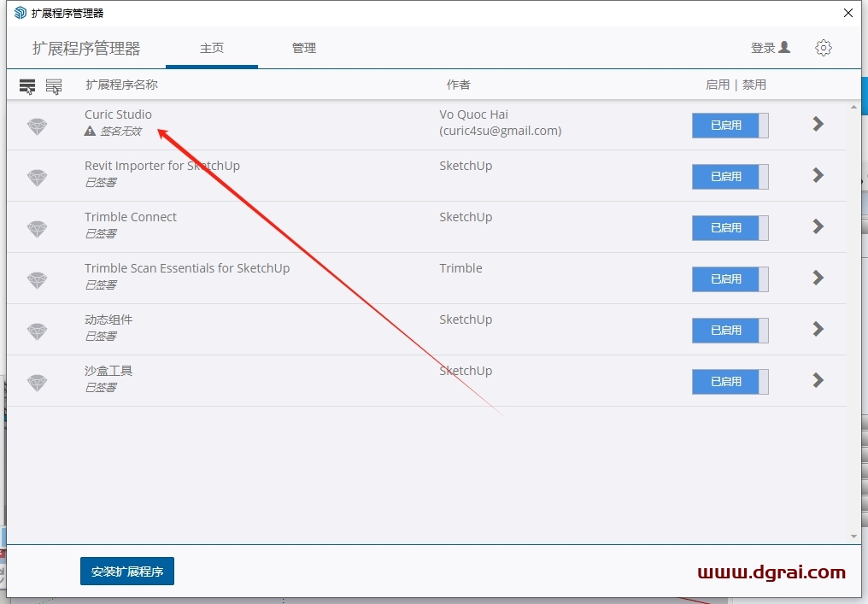Click the curic4su@gmail.com email text
Viewport: 868px width, 604px height.
click(501, 131)
